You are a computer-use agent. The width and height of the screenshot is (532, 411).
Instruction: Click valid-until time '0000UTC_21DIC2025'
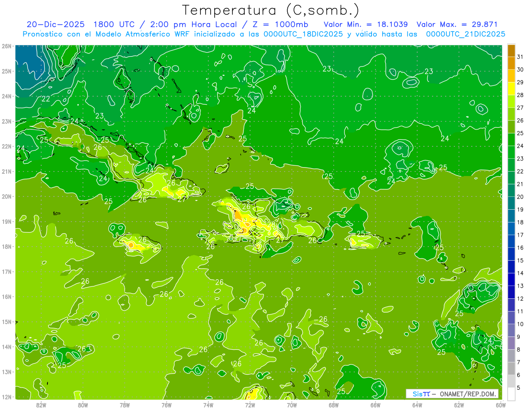click(x=465, y=34)
